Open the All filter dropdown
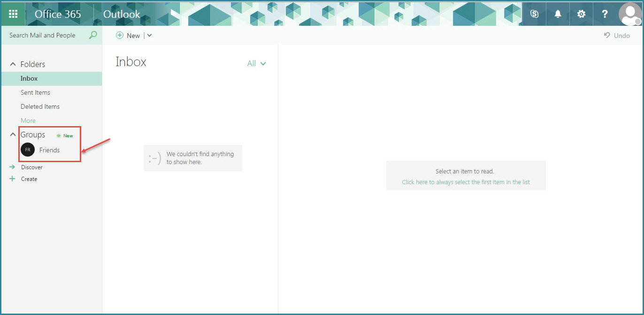This screenshot has width=644, height=315. pos(256,63)
